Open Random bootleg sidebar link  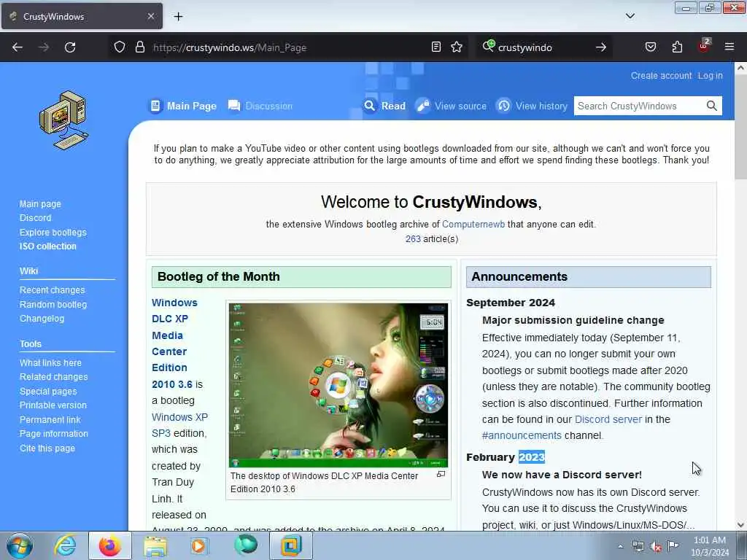(x=53, y=304)
